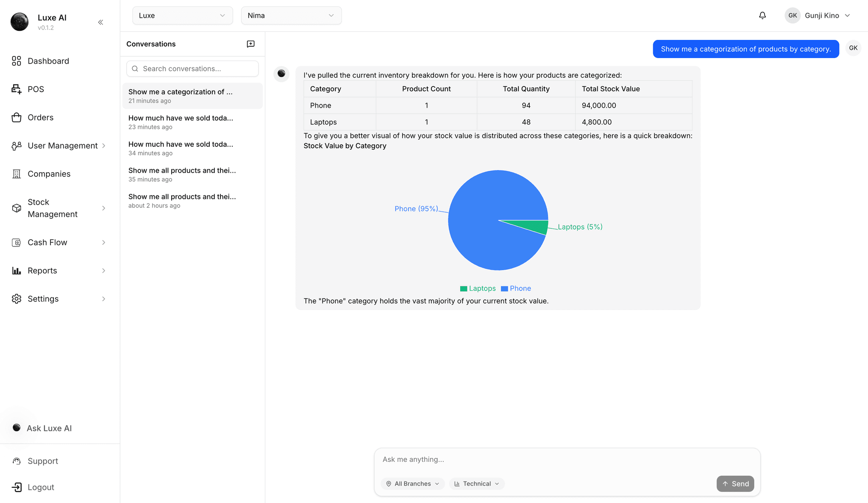Toggle the Laptops legend swatch
The image size is (868, 503).
coord(464,289)
